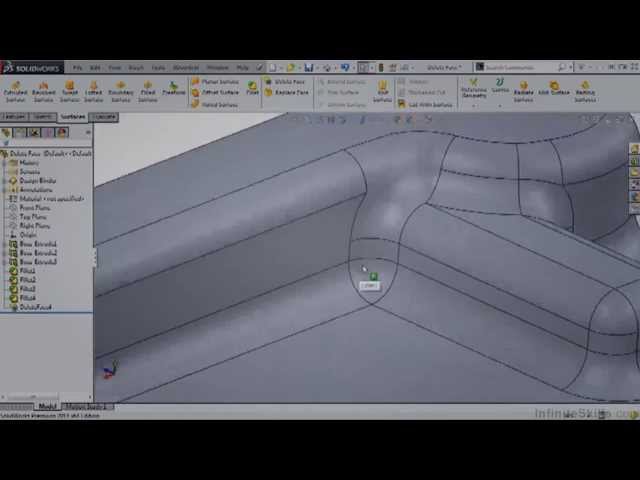The image size is (640, 480).
Task: Select the Filled Surface tool
Action: pyautogui.click(x=147, y=91)
